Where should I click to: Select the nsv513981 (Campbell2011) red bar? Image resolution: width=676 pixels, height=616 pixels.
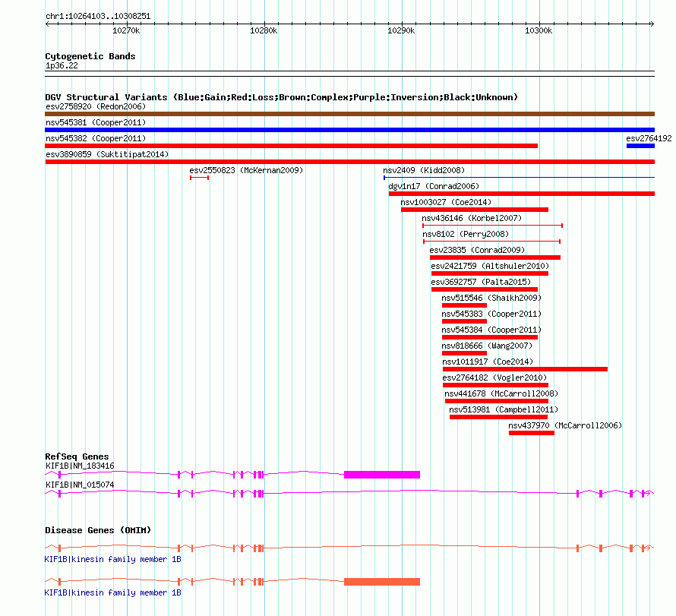coord(498,417)
